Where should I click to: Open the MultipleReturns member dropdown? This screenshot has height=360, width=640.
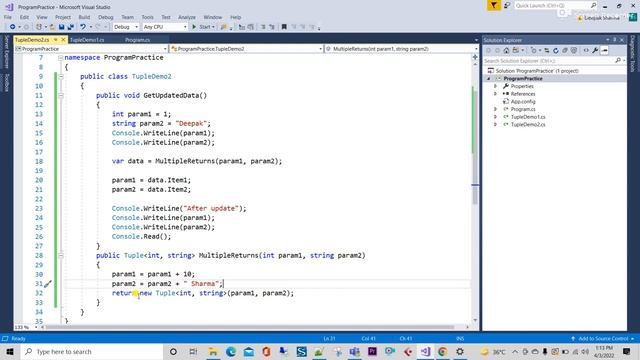(402, 49)
